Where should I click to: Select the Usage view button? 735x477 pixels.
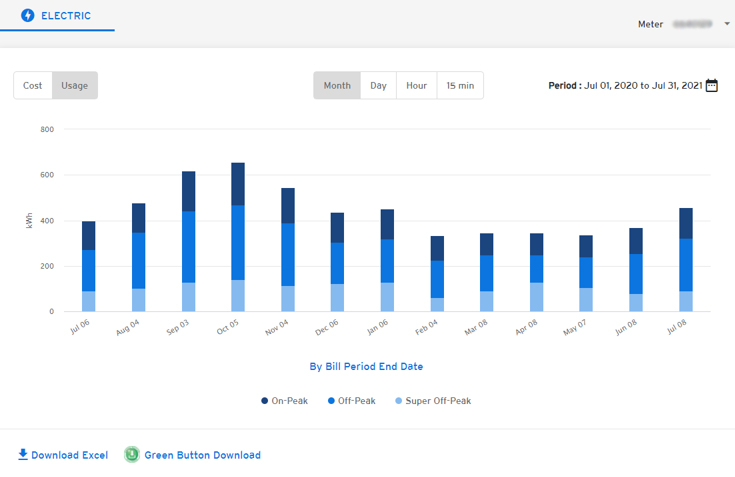(75, 86)
